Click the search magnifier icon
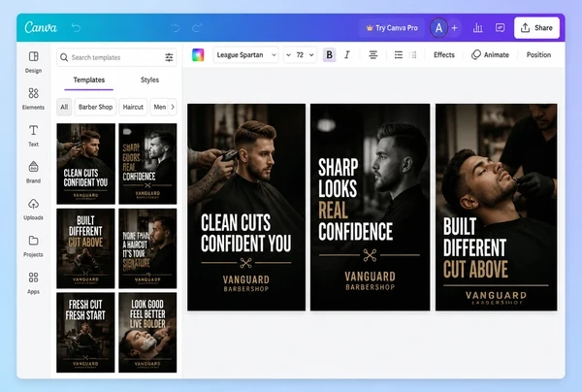582x392 pixels. [64, 57]
